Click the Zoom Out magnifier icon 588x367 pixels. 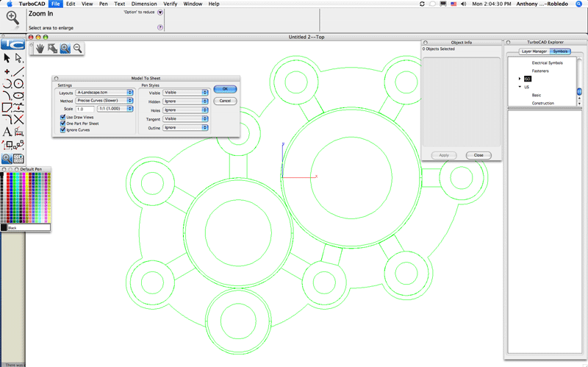pos(76,49)
